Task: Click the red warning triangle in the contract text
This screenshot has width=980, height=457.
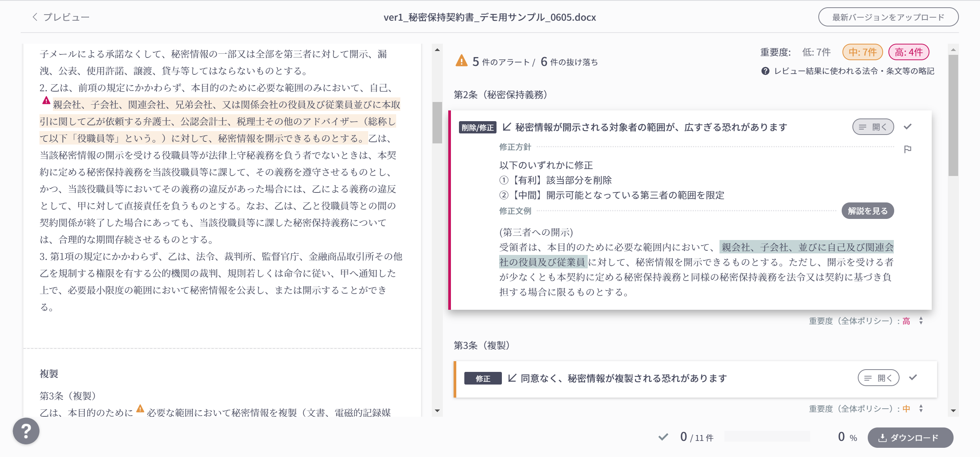Action: [46, 101]
